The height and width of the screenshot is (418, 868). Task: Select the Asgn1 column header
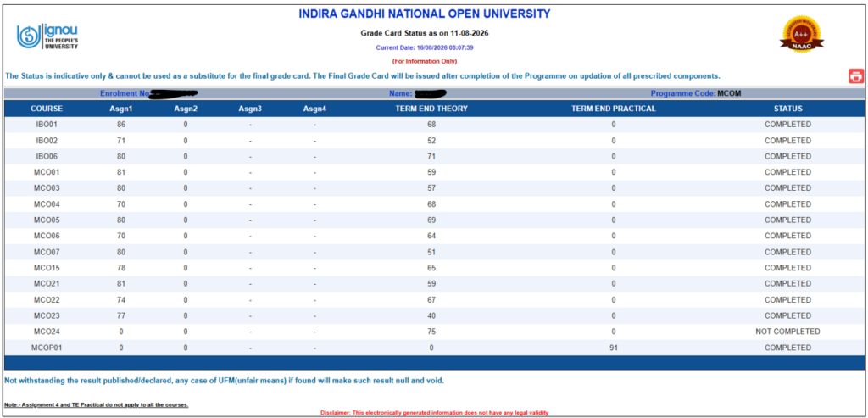click(x=121, y=109)
